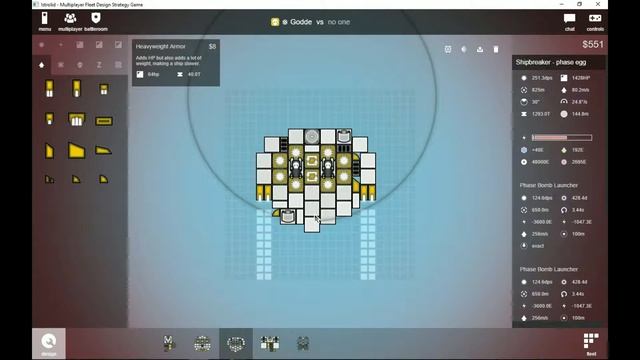Open the chat panel

coord(569,22)
